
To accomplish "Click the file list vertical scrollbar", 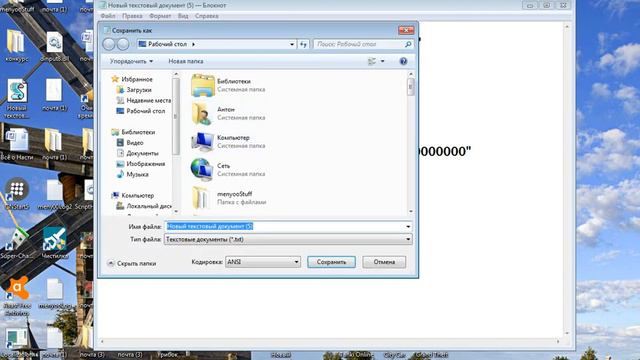I will [x=411, y=143].
